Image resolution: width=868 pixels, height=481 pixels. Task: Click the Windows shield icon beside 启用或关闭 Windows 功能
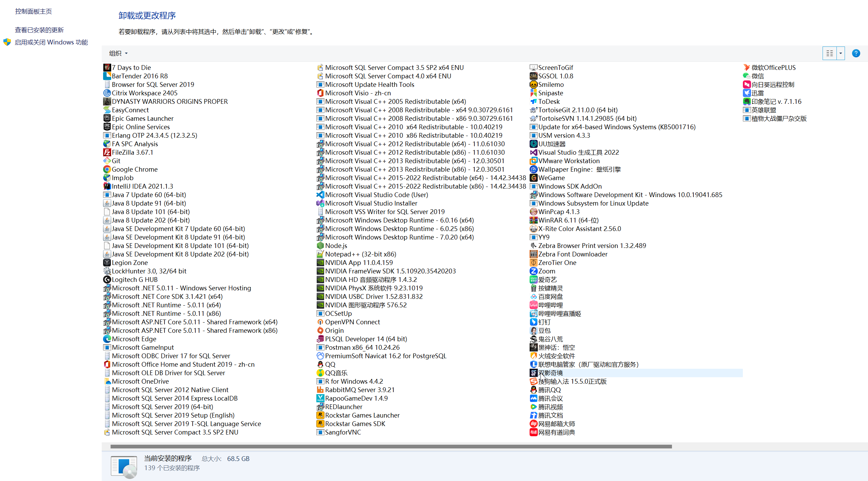(x=7, y=42)
